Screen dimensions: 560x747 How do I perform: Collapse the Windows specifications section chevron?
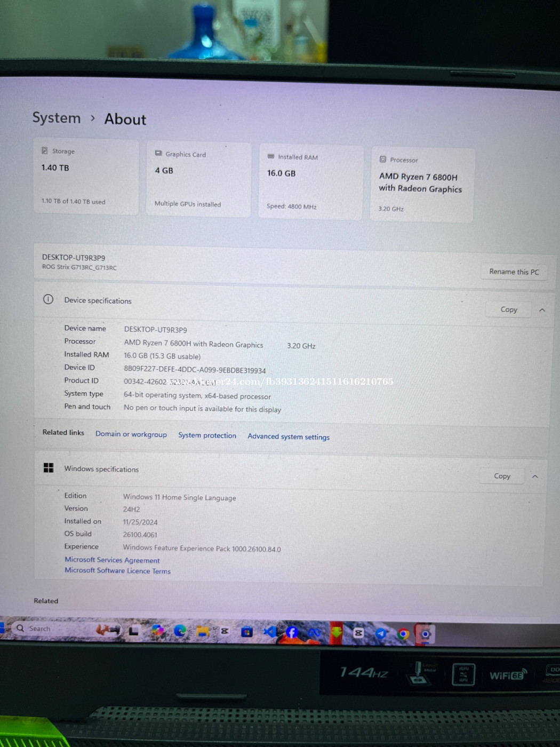point(535,476)
